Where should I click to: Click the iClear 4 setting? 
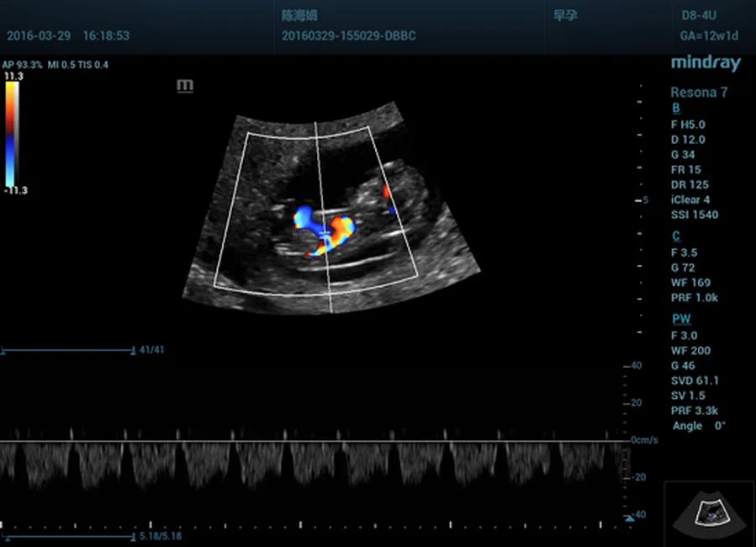[690, 199]
